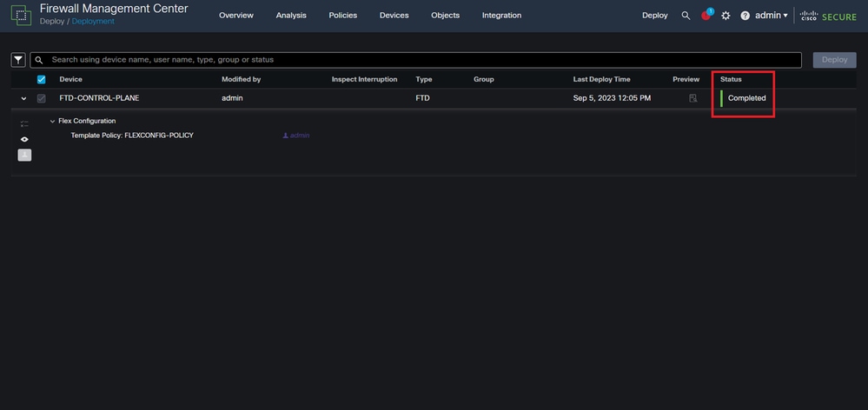
Task: Click the Last Deploy Time column header
Action: tap(602, 79)
